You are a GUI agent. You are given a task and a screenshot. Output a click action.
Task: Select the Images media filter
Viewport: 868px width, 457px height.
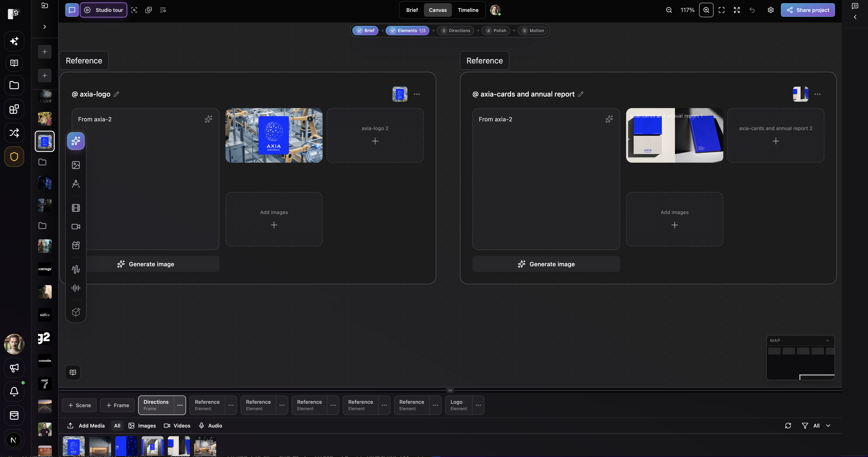pos(142,426)
